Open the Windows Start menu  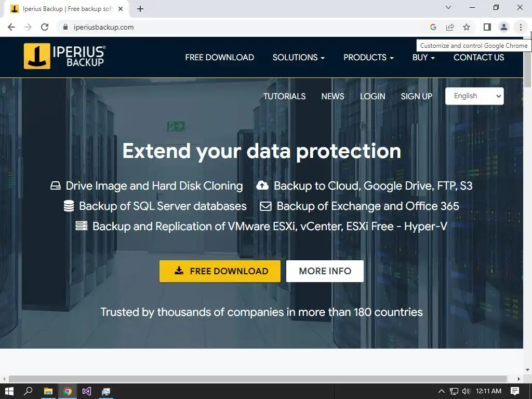point(9,391)
